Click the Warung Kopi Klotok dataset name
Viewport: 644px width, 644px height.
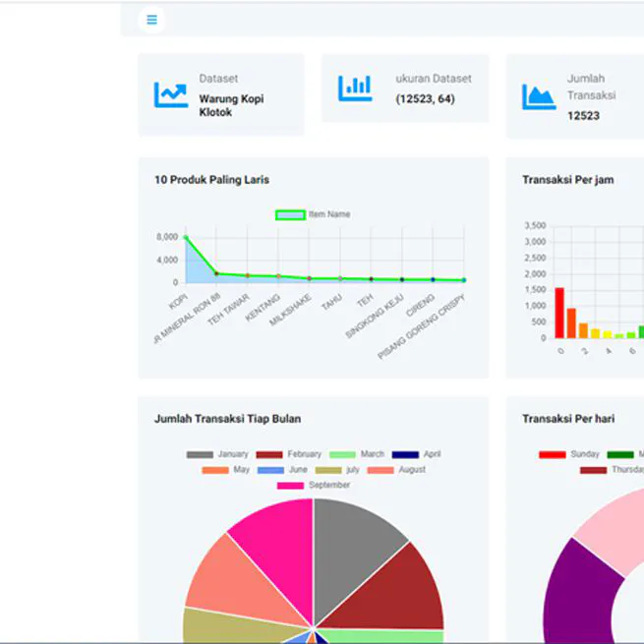point(231,105)
